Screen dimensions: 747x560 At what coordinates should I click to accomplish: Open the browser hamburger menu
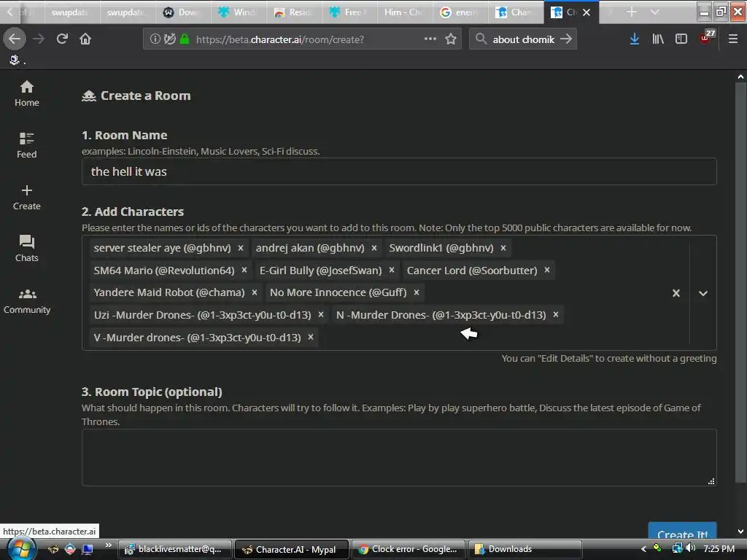(x=733, y=39)
